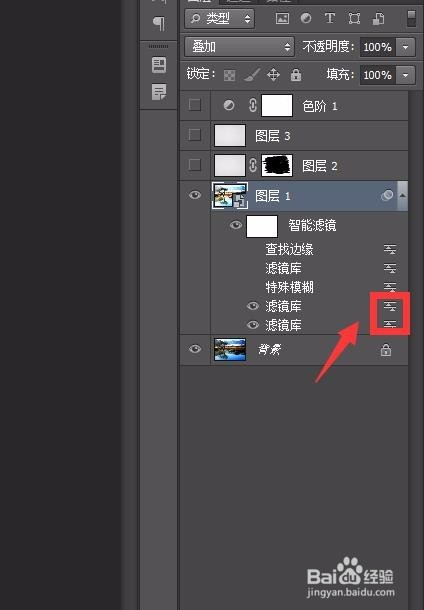This screenshot has height=610, width=424.
Task: Select 滤镜库 entry directly below 查找边缘
Action: point(283,268)
